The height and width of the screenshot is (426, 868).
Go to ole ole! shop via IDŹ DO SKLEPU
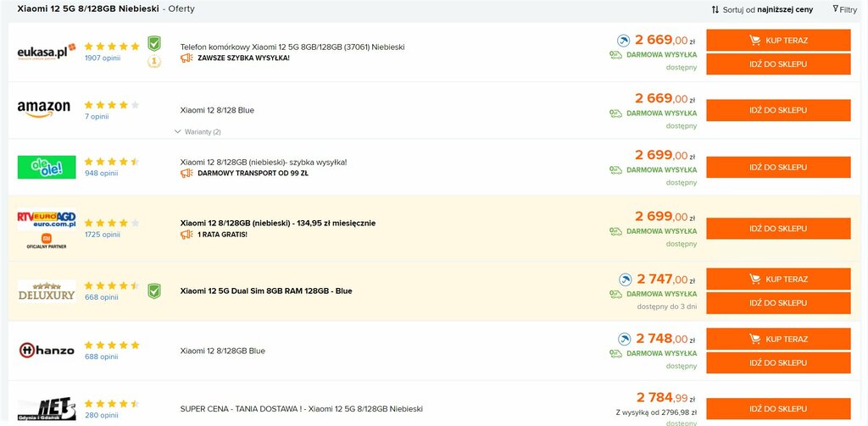click(778, 167)
